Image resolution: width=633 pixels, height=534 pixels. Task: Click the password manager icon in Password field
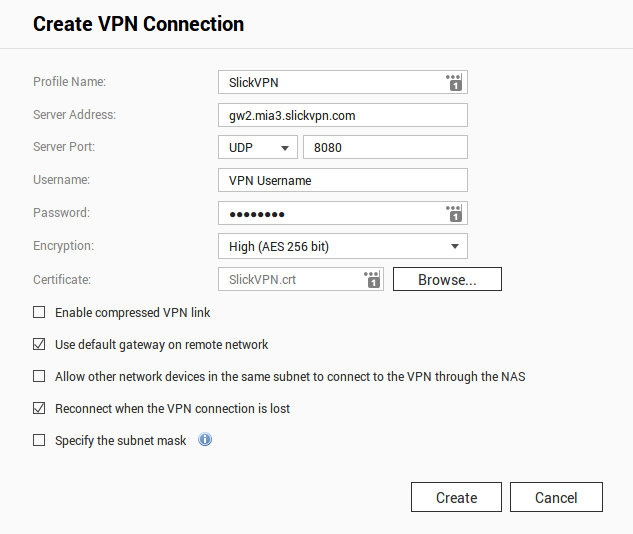pyautogui.click(x=455, y=213)
